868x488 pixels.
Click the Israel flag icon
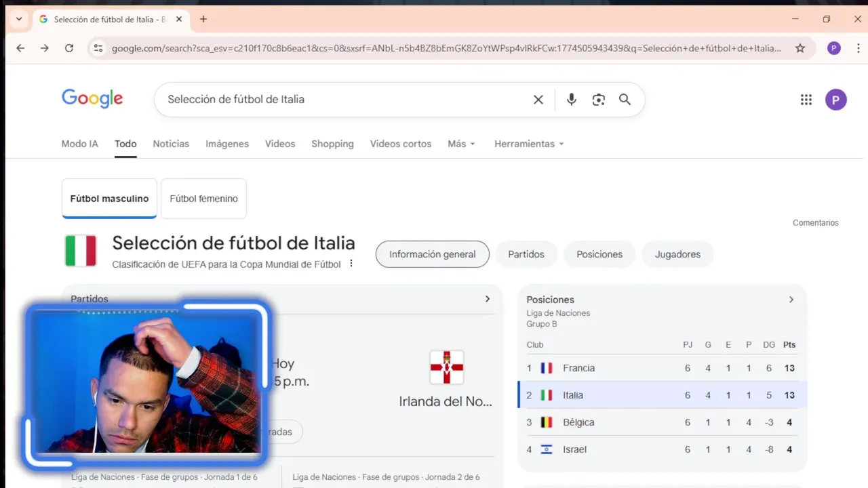tap(547, 449)
